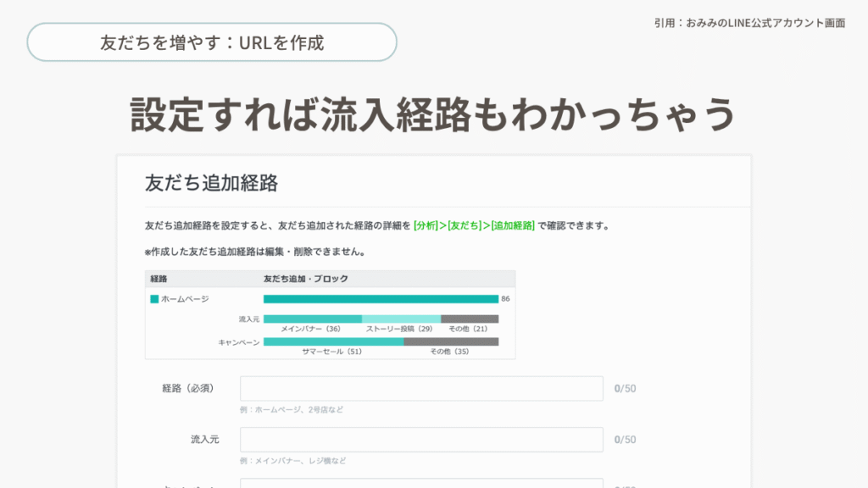Screen dimensions: 868x488
Task: Click the gray その他 (21) bar segment
Action: [x=470, y=319]
